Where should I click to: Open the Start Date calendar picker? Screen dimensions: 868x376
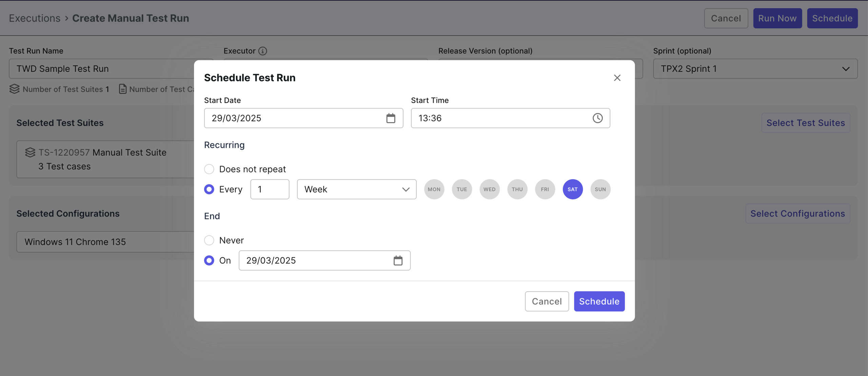point(391,118)
